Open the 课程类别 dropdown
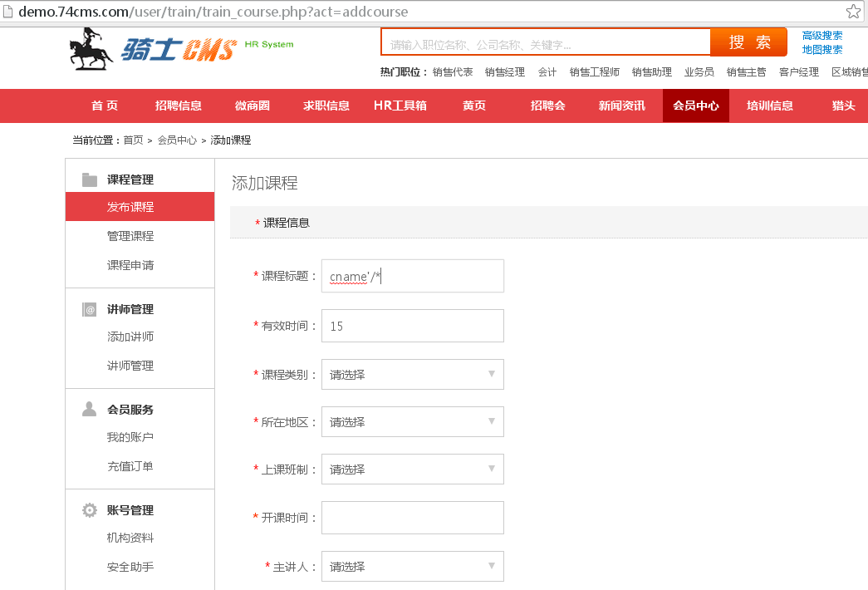868x590 pixels. coord(413,375)
